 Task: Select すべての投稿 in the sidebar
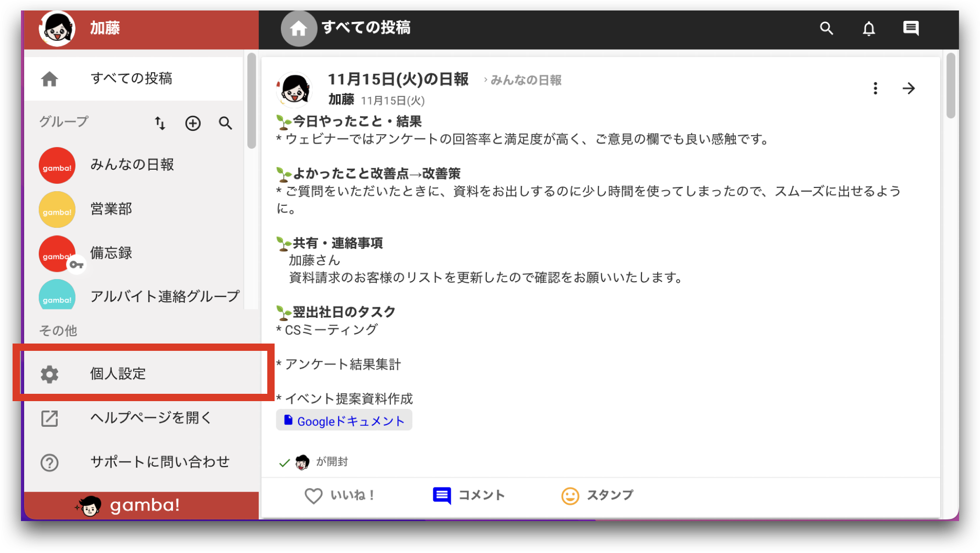click(x=134, y=79)
